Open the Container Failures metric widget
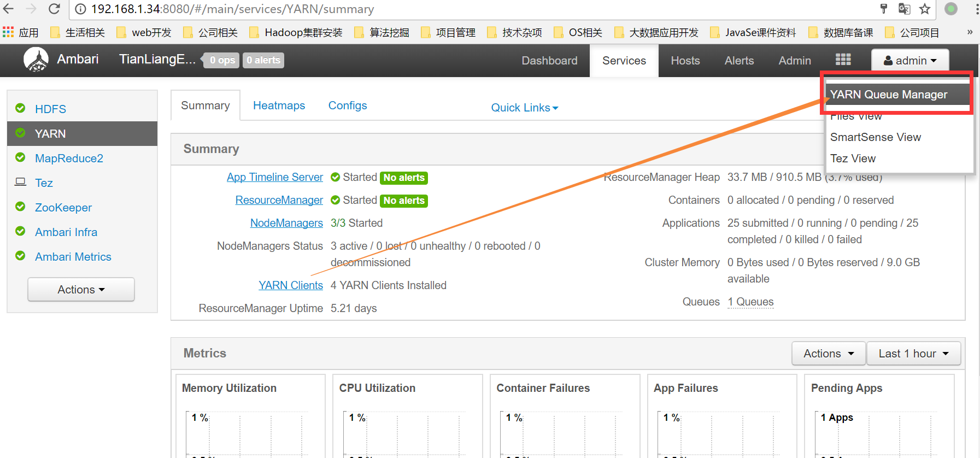 coord(565,416)
